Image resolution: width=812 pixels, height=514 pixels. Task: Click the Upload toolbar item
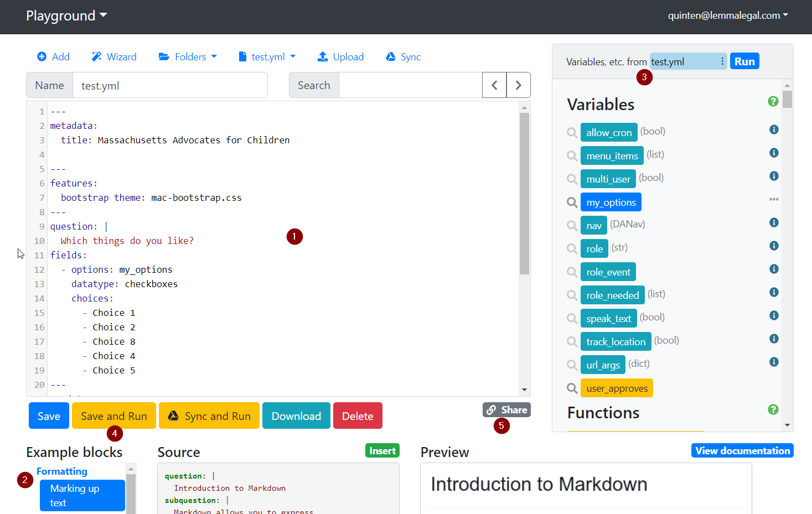click(340, 57)
